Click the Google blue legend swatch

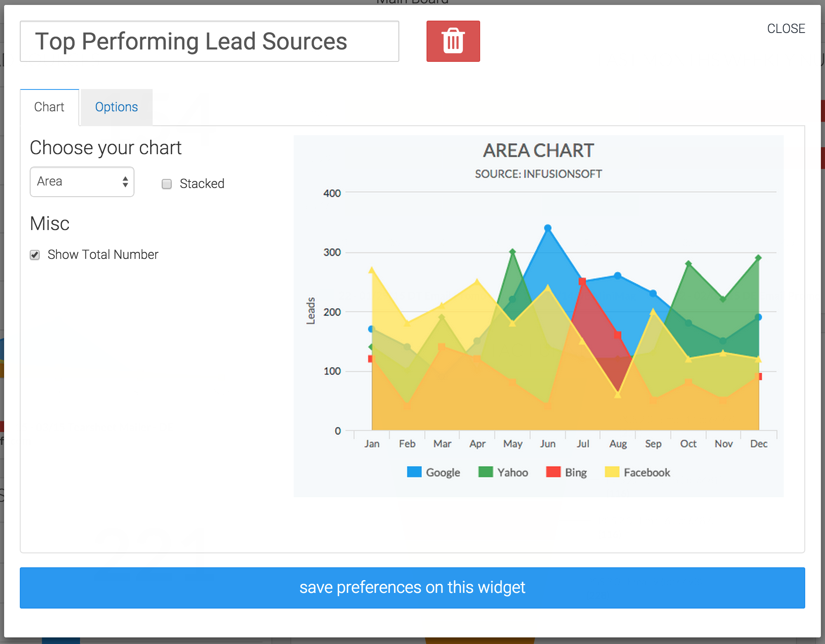pos(414,472)
